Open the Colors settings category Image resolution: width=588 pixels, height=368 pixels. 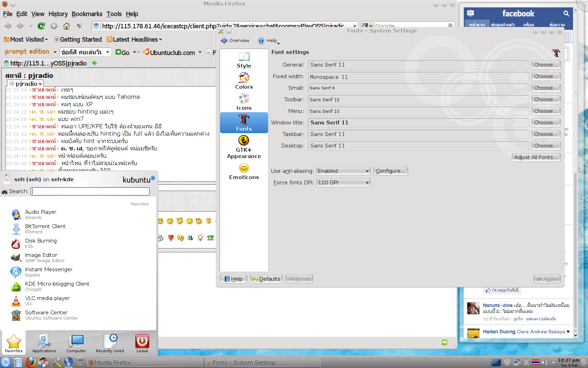pos(244,81)
